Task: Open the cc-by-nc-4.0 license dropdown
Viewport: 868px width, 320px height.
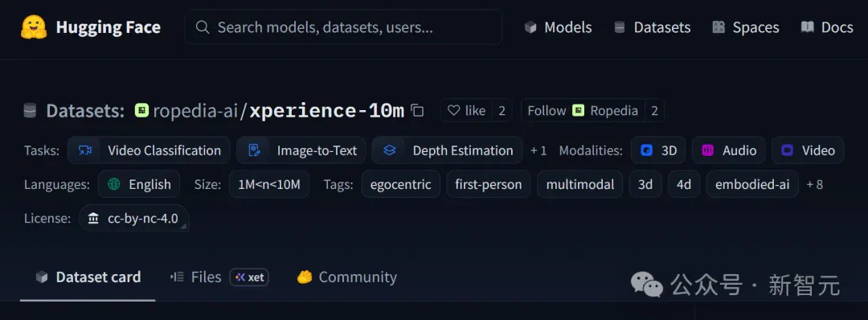Action: 134,218
